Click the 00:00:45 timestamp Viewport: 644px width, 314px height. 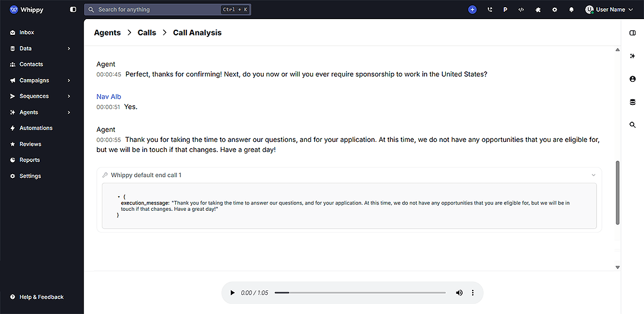click(x=109, y=75)
